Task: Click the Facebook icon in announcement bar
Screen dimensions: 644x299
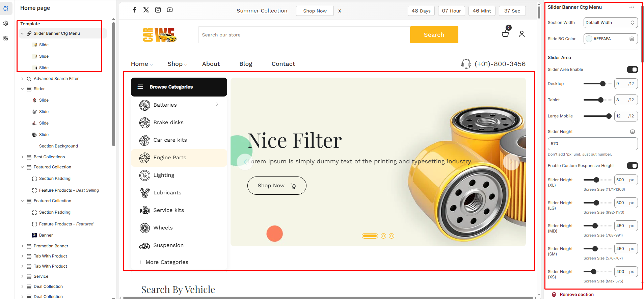Action: pos(134,10)
